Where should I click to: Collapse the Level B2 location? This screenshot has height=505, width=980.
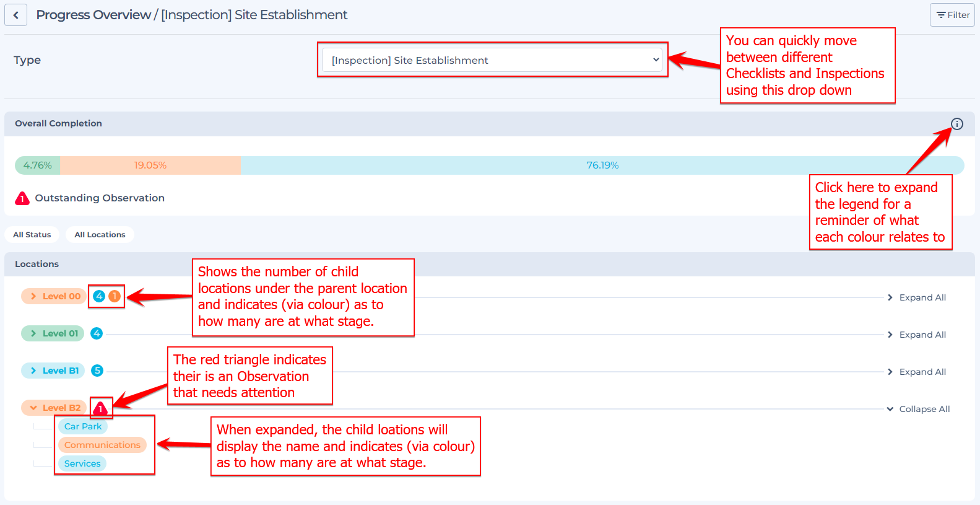click(x=54, y=408)
